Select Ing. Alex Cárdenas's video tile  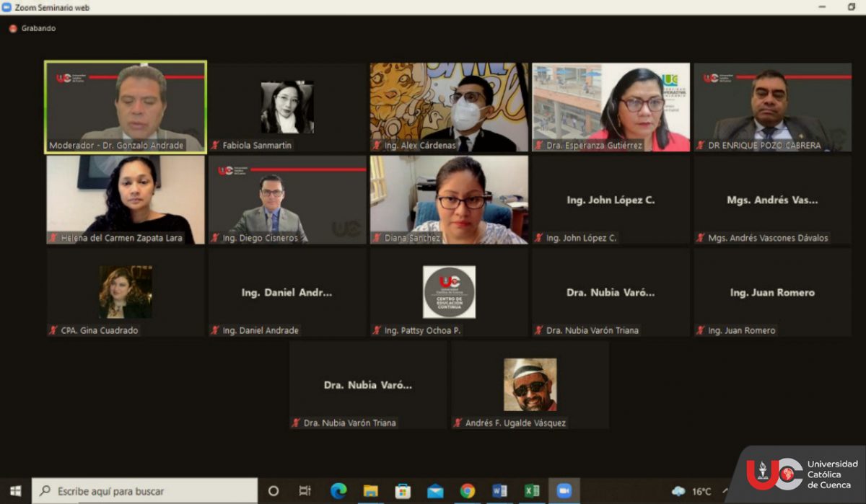coord(449,107)
